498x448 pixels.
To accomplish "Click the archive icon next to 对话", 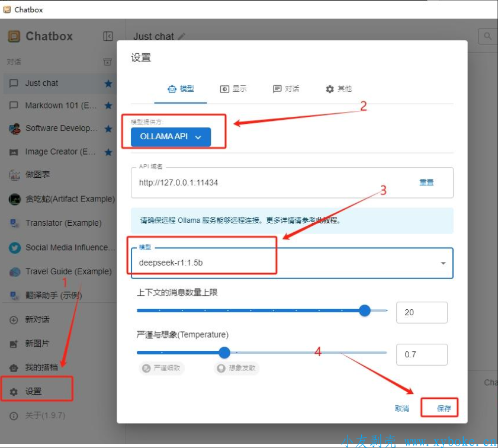I will 107,62.
